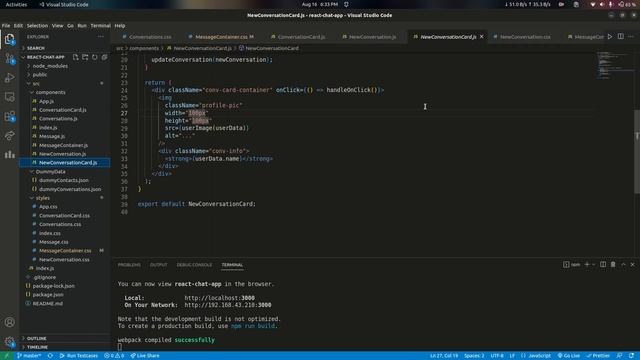Open the Live Share activity icon

(9, 135)
